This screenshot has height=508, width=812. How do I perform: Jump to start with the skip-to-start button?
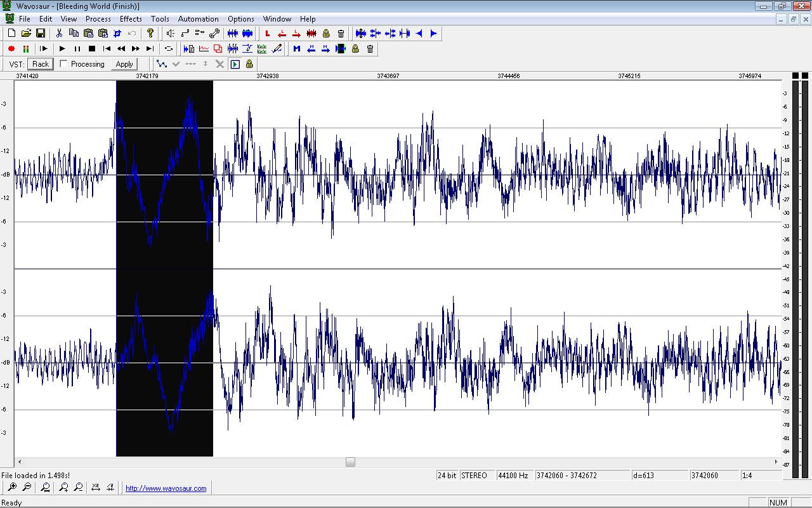click(107, 49)
